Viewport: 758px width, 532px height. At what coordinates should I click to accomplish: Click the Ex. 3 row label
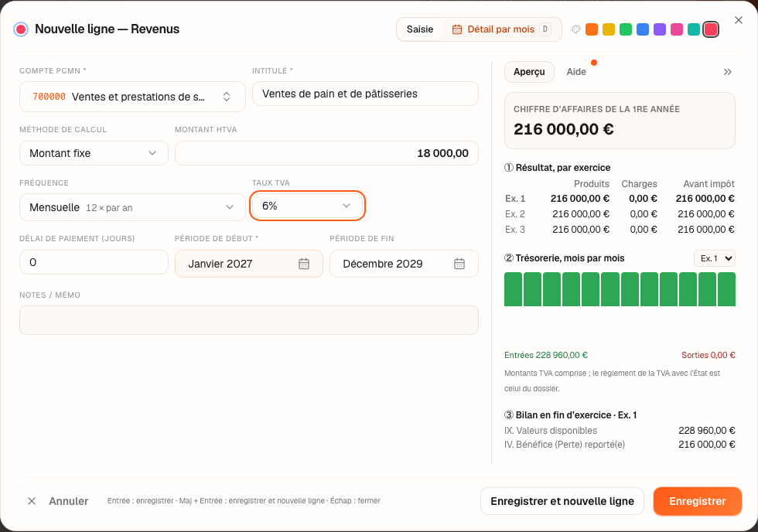pos(515,230)
